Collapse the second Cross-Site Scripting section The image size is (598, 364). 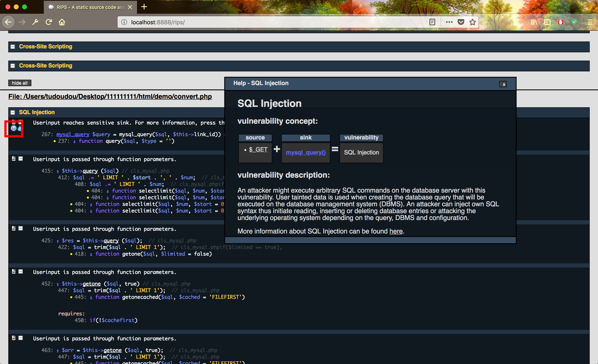(x=13, y=66)
